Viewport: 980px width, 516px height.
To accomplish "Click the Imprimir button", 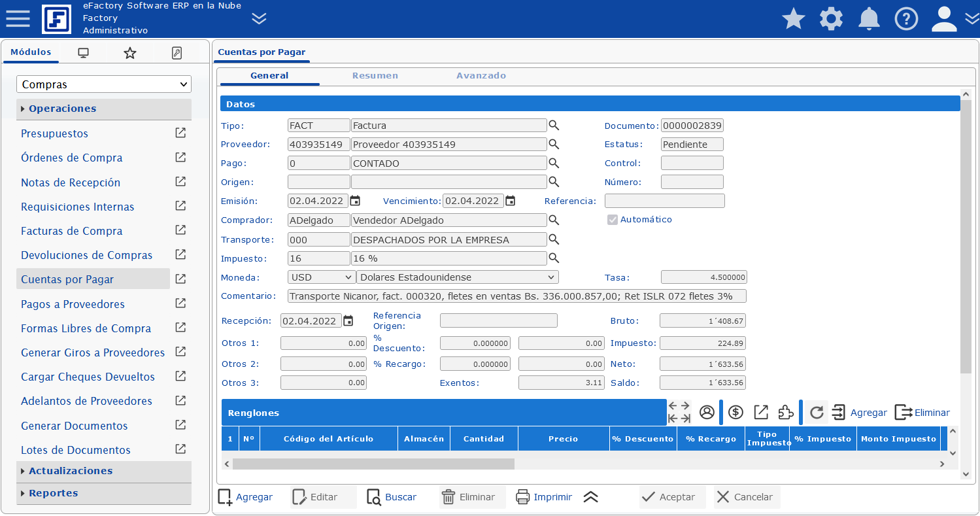I will point(544,497).
